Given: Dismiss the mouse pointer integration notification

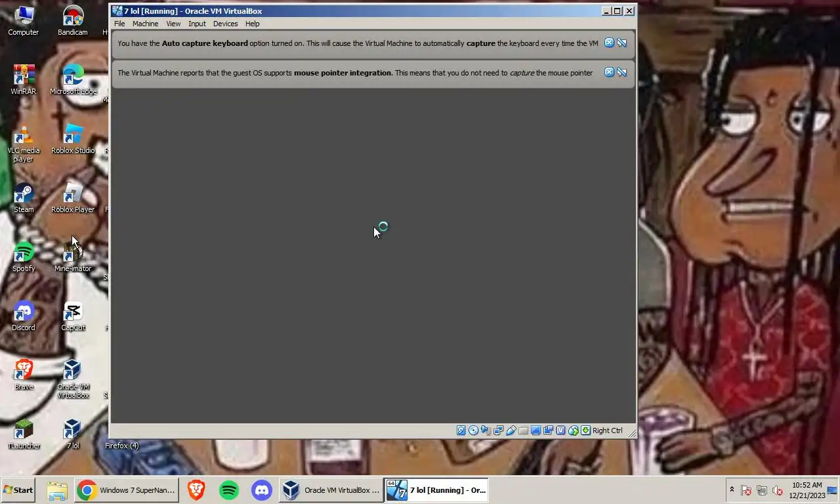Looking at the screenshot, I should [609, 72].
